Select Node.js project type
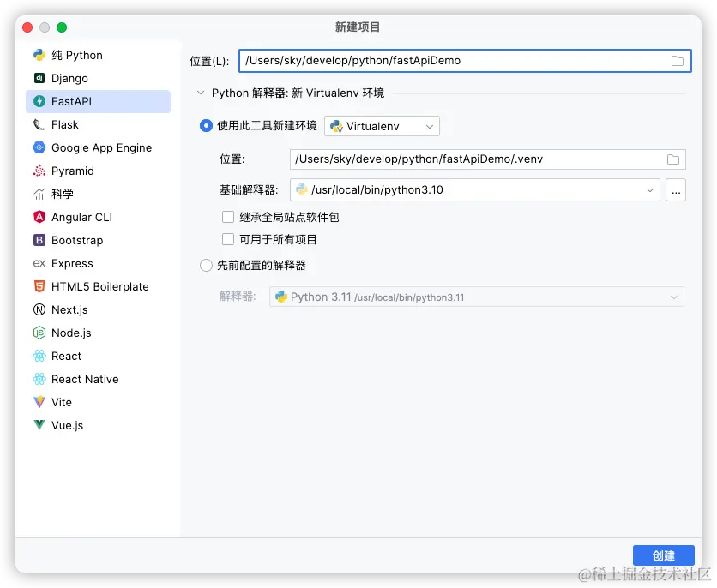717x588 pixels. (x=99, y=333)
